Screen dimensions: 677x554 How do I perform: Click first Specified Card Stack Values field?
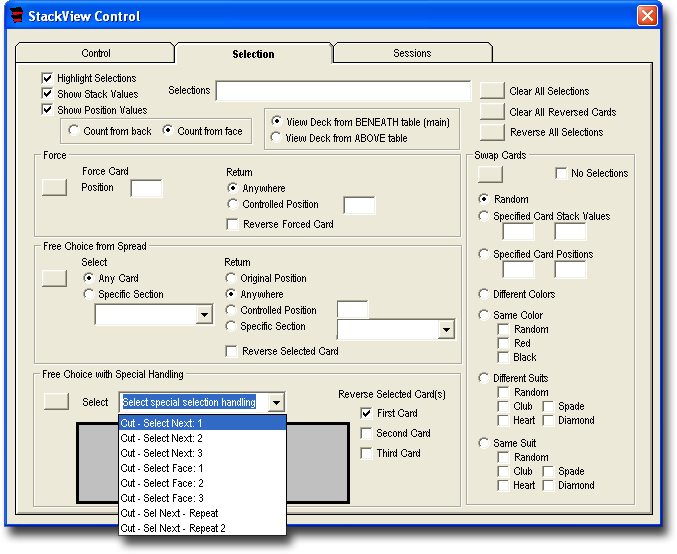click(518, 232)
